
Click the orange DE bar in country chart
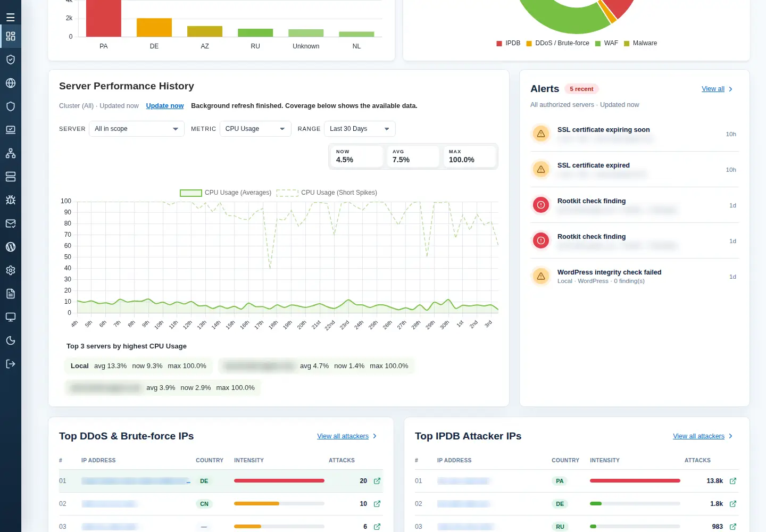pos(154,28)
